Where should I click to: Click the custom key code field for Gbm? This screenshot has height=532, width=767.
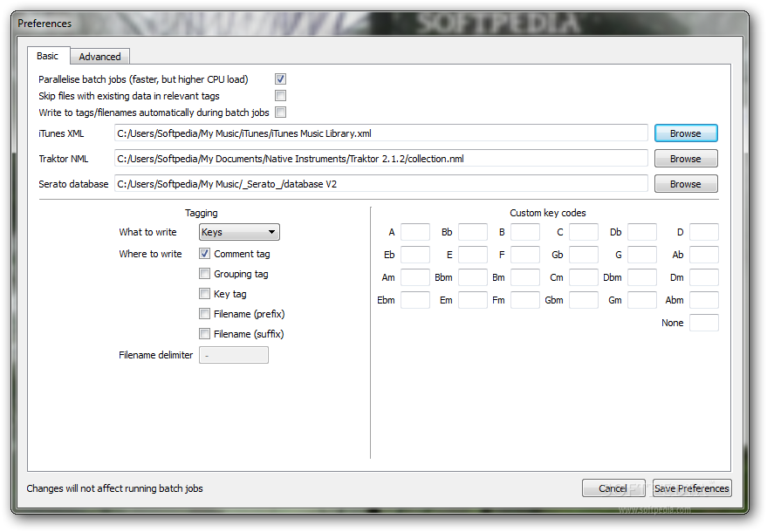(x=584, y=300)
